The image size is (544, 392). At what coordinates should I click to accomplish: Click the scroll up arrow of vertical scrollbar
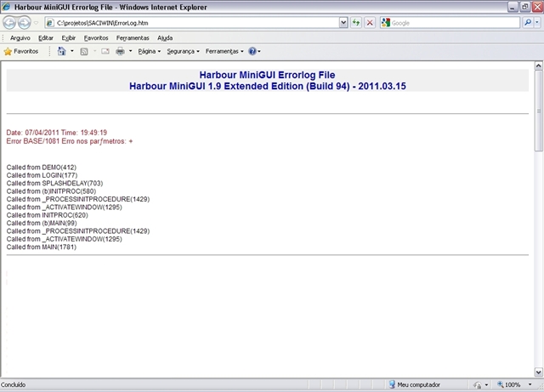pos(538,65)
